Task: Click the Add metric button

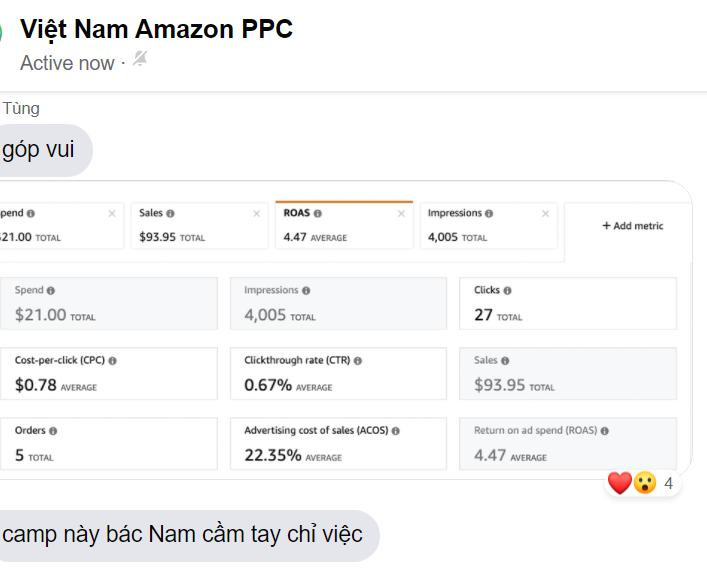Action: click(x=632, y=226)
